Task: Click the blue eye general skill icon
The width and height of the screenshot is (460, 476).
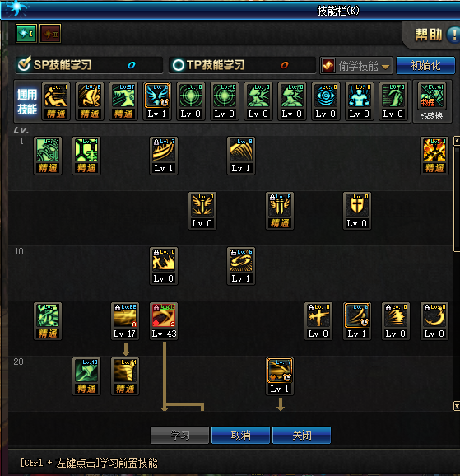Action: click(326, 101)
